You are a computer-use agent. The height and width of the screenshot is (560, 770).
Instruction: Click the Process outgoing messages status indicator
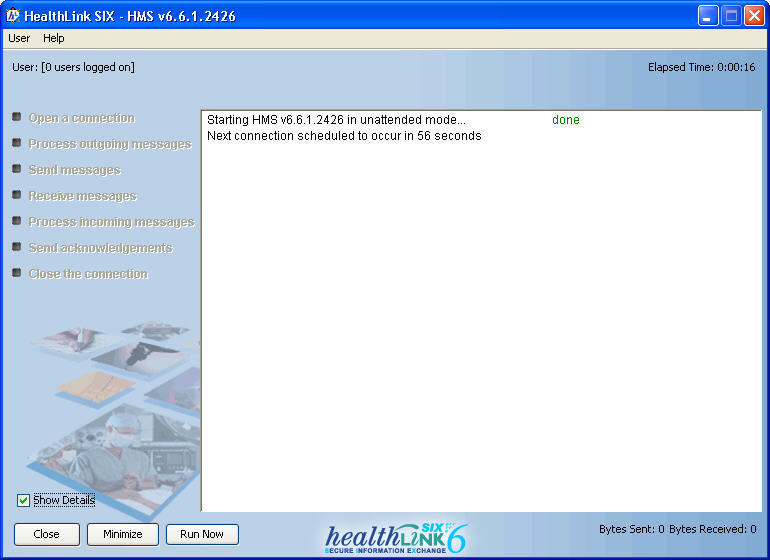[17, 143]
